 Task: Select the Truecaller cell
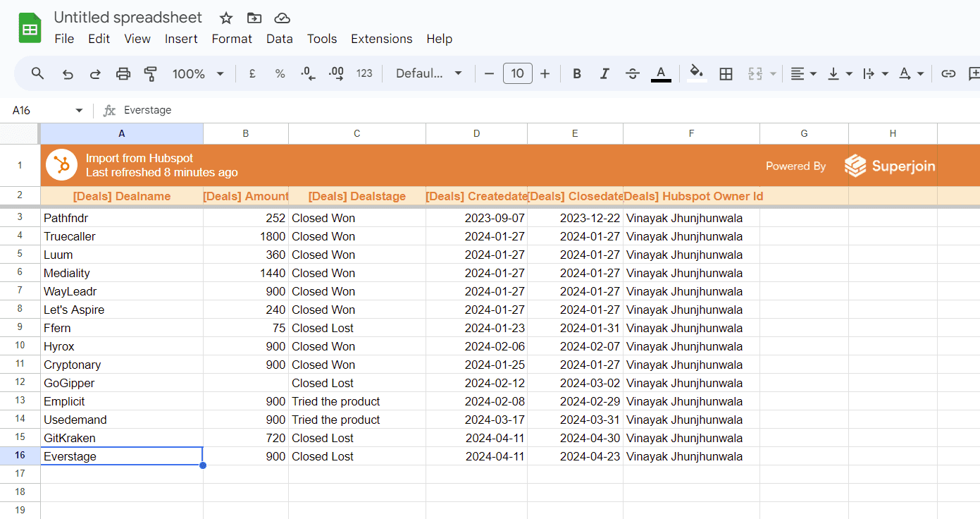click(122, 236)
